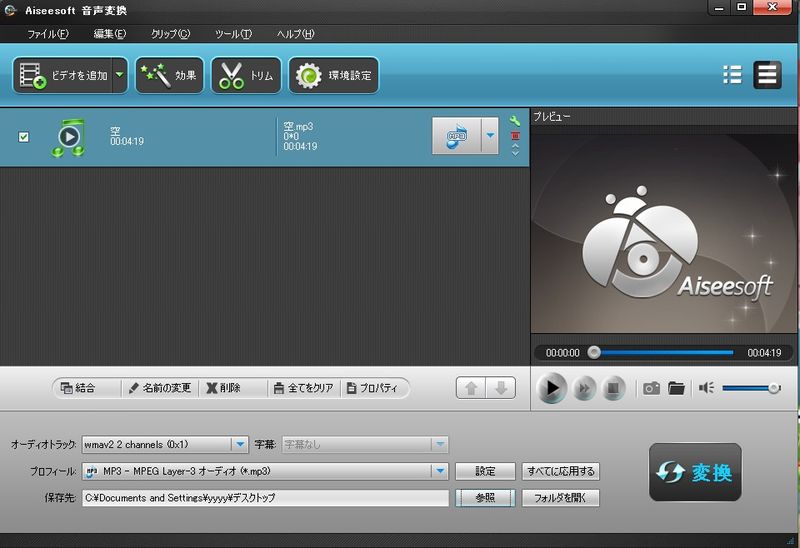Open the クリップ(C) menu
Screen dimensions: 800x548
170,34
